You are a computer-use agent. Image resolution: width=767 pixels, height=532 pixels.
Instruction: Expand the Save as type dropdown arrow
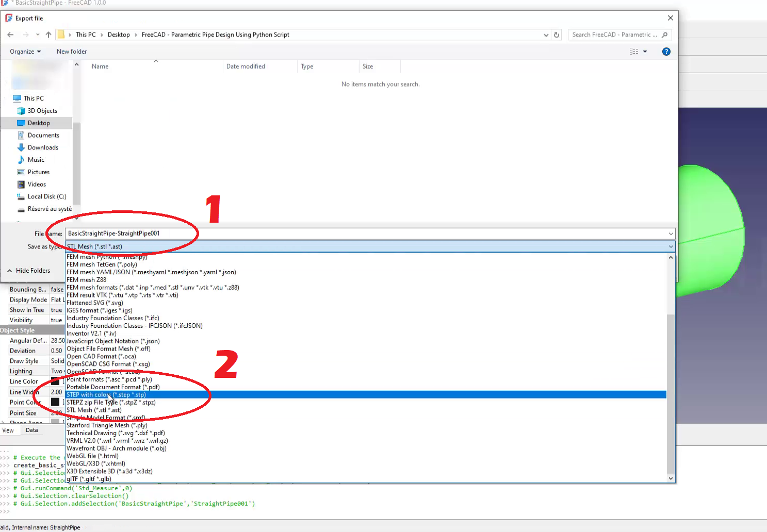click(x=671, y=246)
